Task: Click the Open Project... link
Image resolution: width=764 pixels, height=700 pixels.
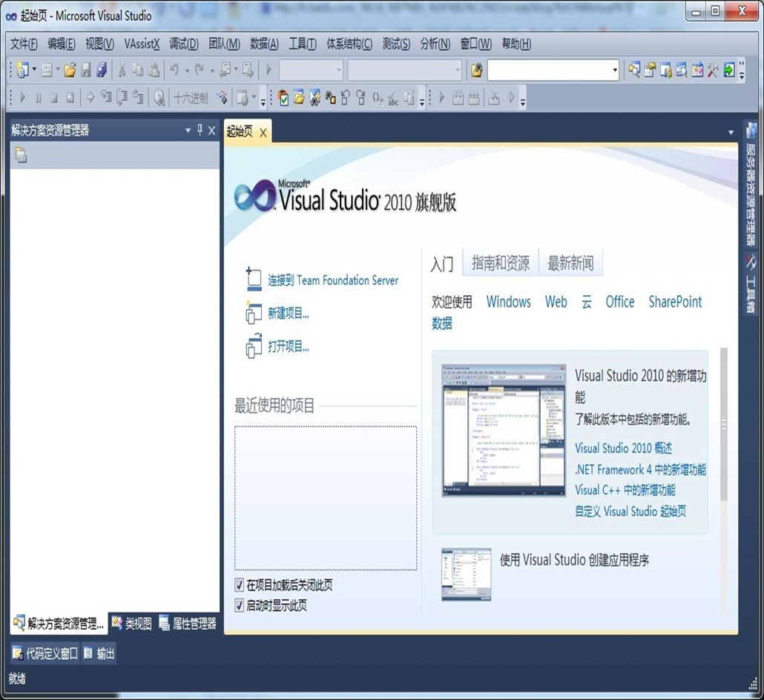Action: (289, 346)
